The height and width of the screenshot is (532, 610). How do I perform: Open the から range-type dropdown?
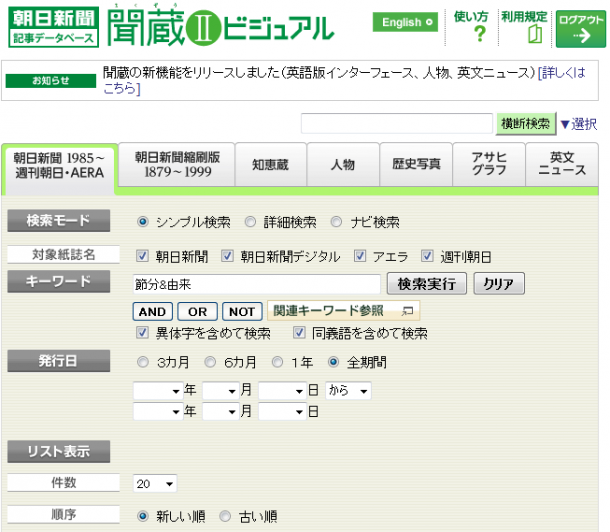348,390
